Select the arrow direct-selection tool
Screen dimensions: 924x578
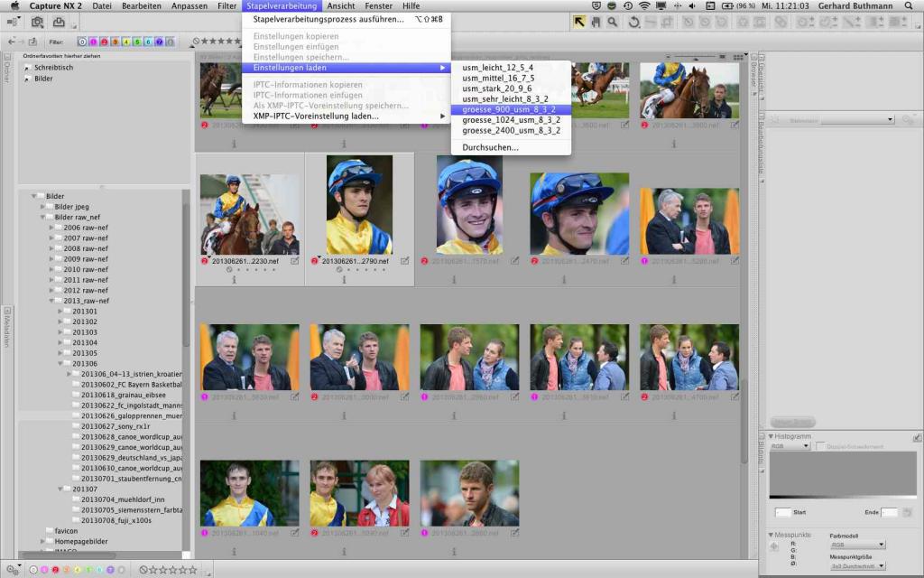(579, 23)
